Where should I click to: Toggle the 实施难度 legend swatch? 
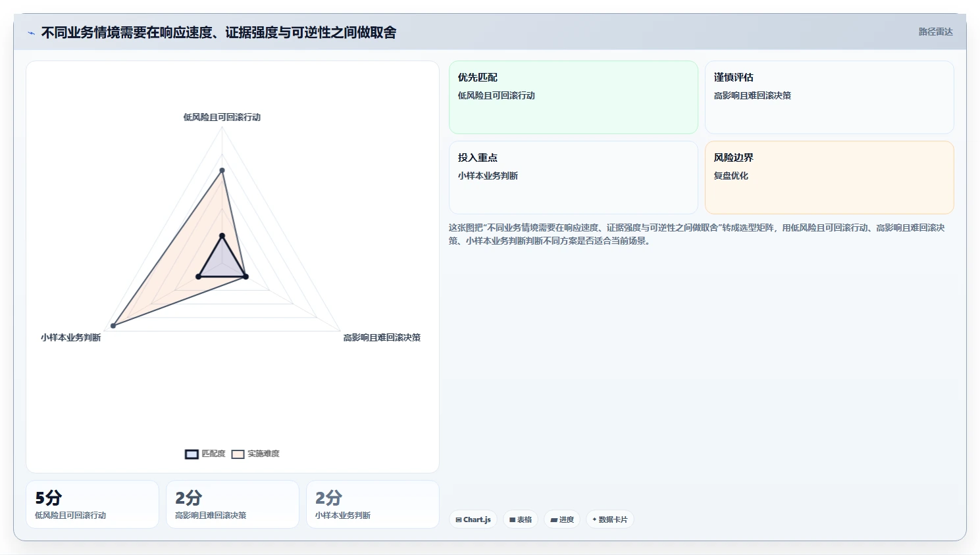click(238, 454)
